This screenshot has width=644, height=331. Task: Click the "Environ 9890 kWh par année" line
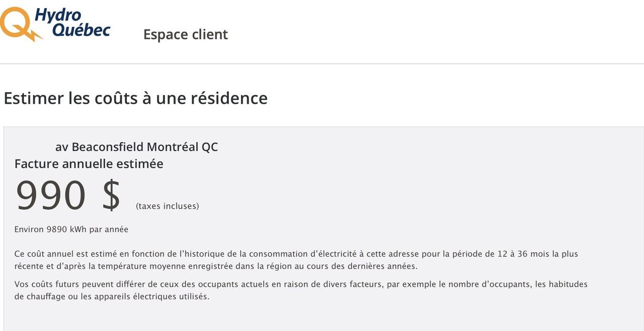click(x=71, y=229)
